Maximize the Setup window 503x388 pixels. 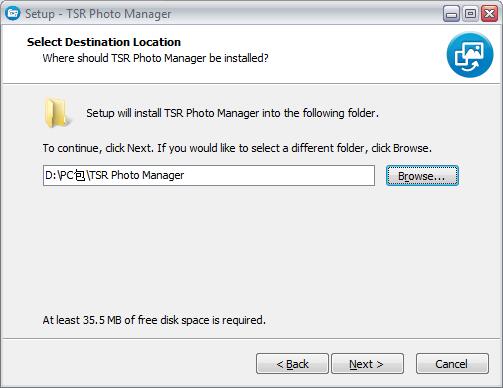tap(470, 14)
